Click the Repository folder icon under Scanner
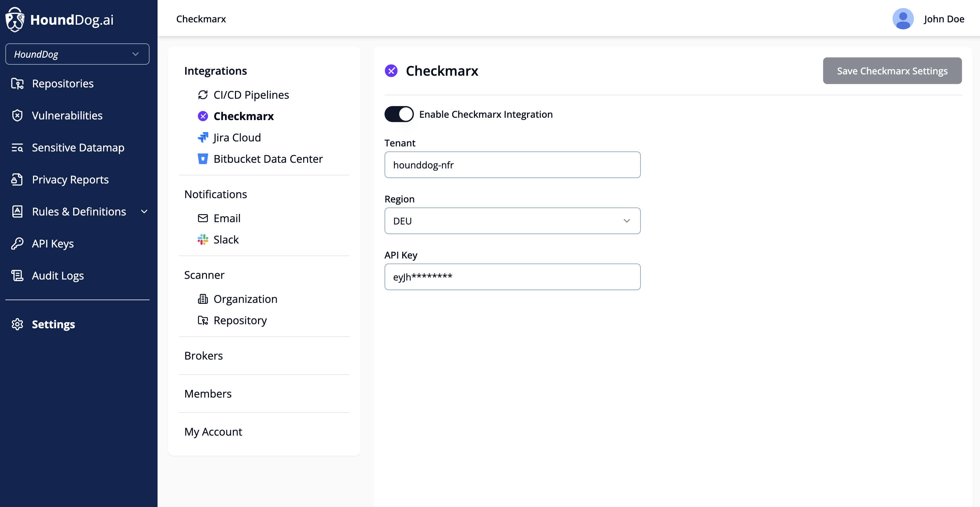 click(203, 321)
